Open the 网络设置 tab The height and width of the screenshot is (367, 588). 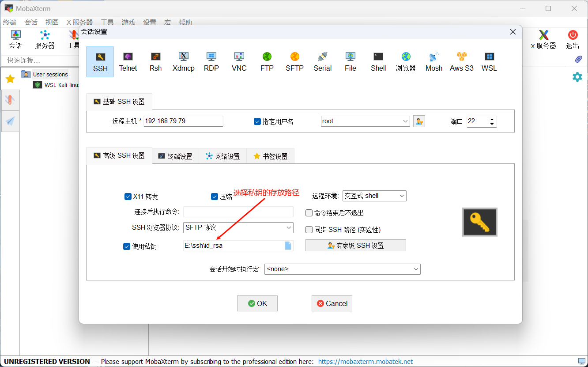coord(223,156)
